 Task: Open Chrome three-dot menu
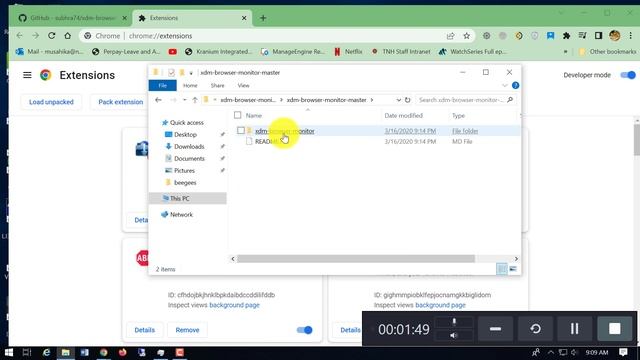coord(630,36)
